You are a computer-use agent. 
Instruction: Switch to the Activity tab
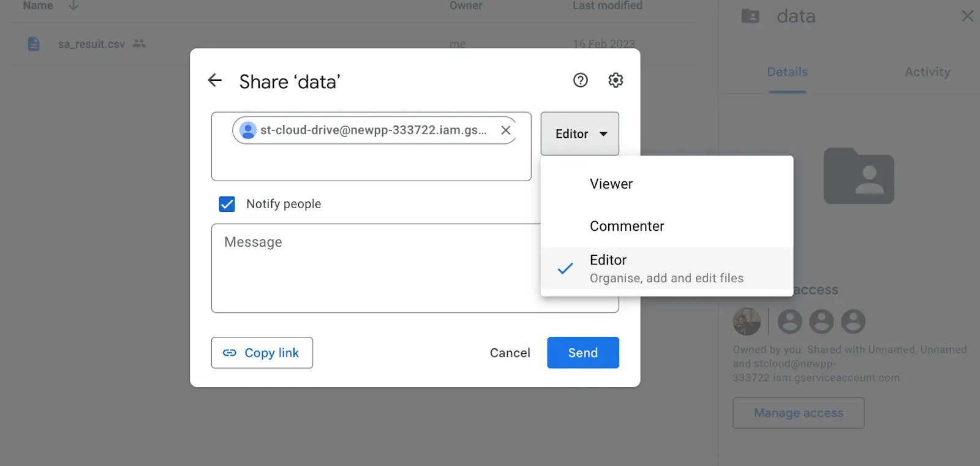coord(928,72)
